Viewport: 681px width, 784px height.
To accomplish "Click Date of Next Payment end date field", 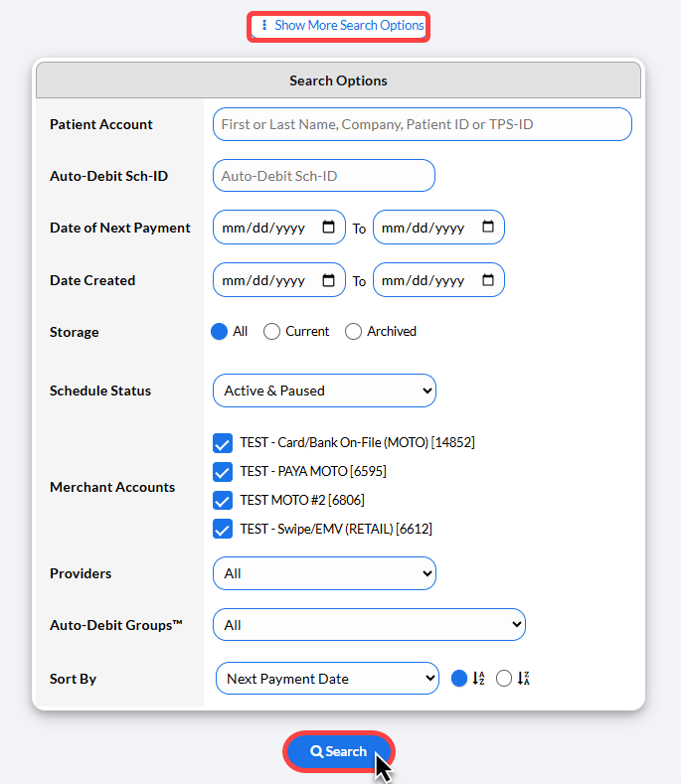I will tap(438, 227).
